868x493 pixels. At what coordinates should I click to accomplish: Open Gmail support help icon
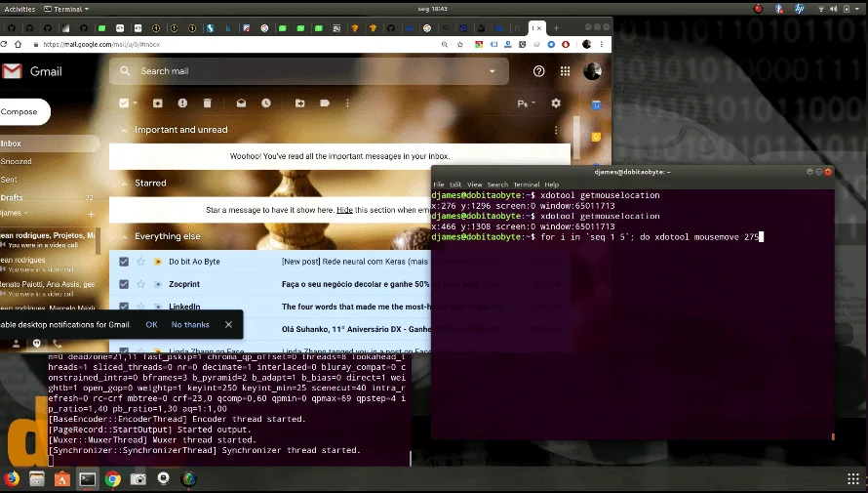(x=538, y=71)
